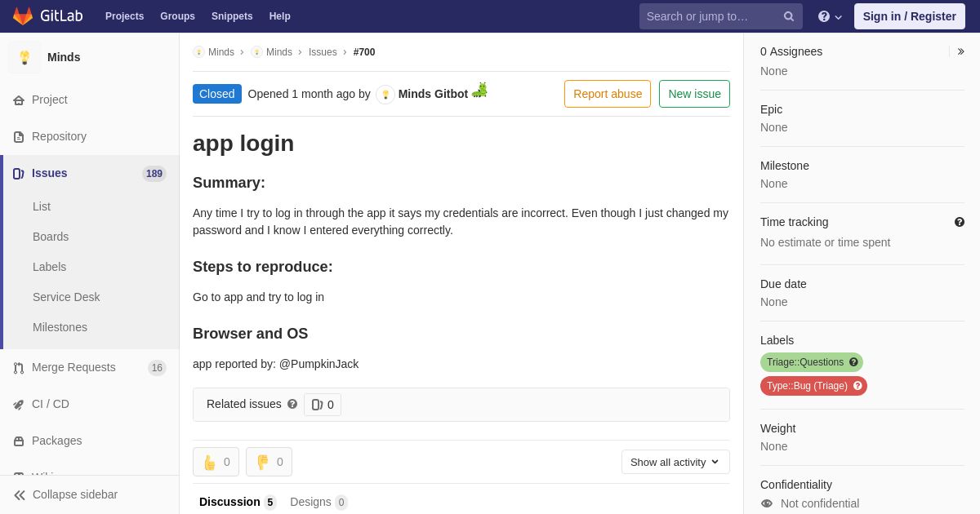This screenshot has height=514, width=980.
Task: Open the Issues breadcrumb link
Action: [323, 52]
